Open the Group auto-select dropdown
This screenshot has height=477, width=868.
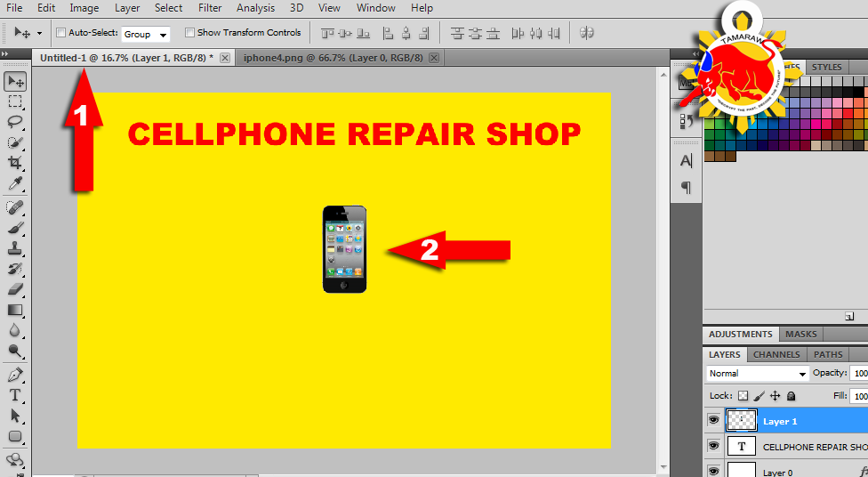[146, 35]
